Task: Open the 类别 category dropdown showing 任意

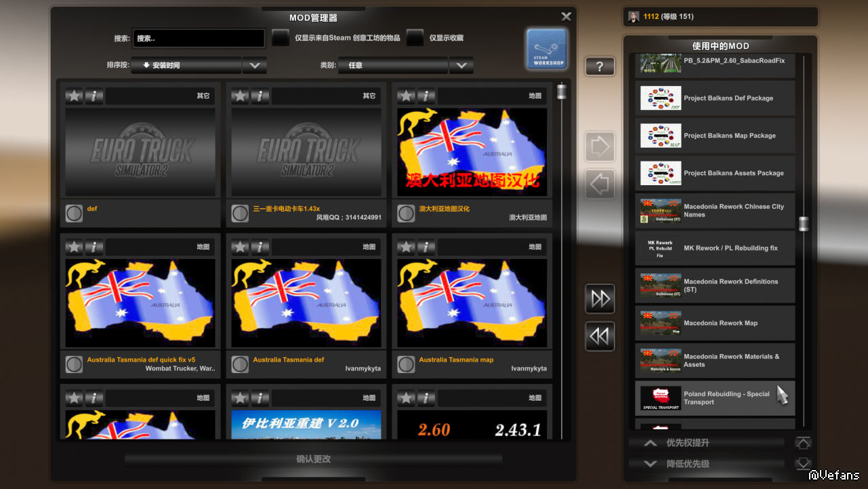Action: 406,66
